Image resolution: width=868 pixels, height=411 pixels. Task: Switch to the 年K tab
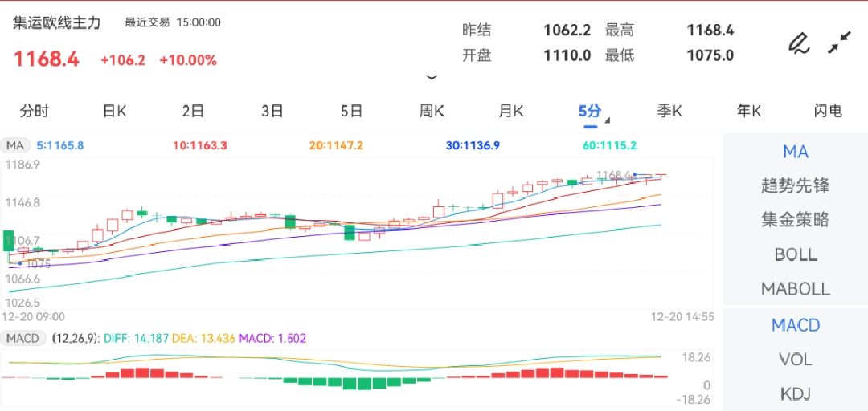[x=749, y=112]
